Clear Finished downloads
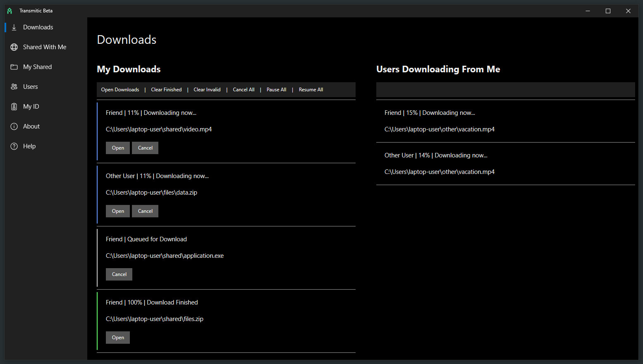The image size is (643, 364). [166, 90]
